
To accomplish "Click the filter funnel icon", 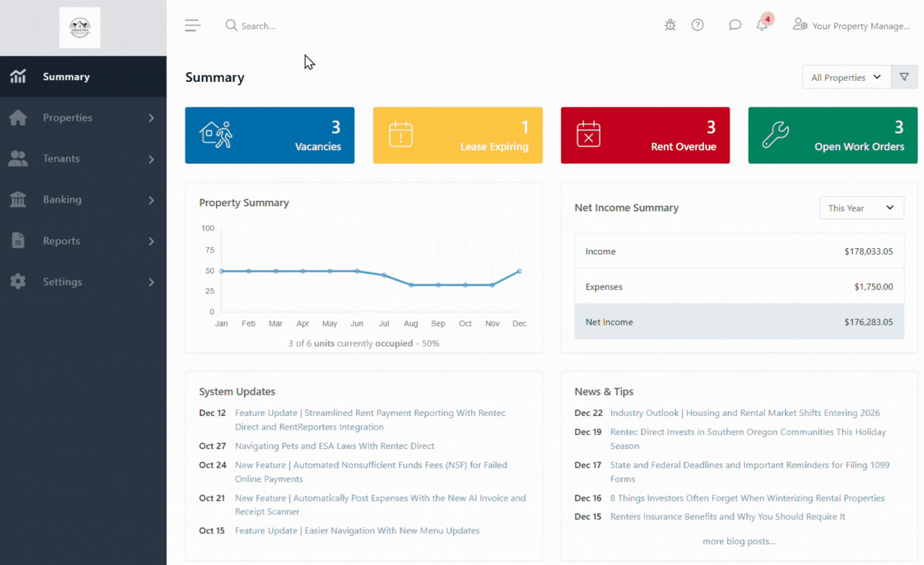I will coord(904,77).
